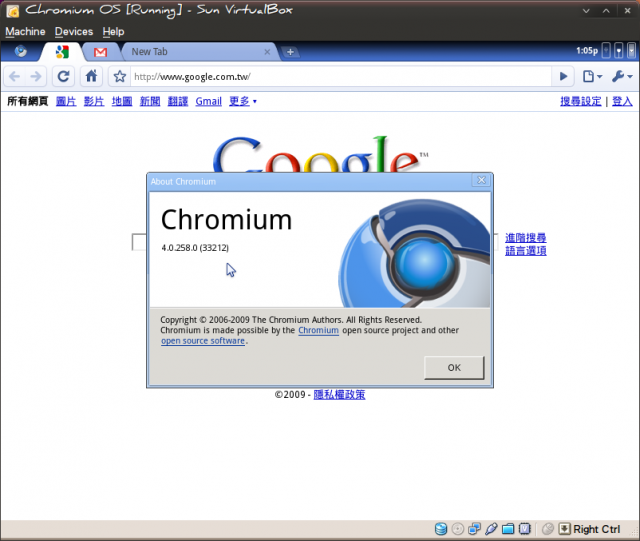Click the Right Ctrl host key indicator
Viewport: 640px width, 541px height.
pyautogui.click(x=590, y=529)
